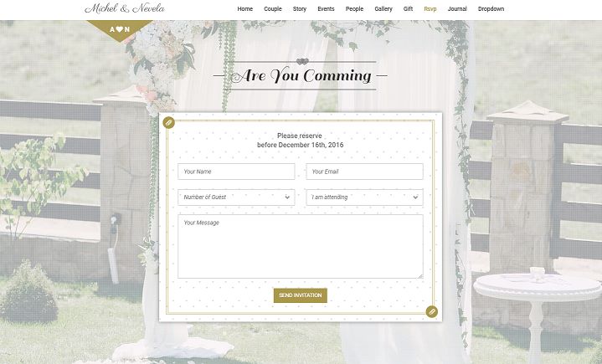The height and width of the screenshot is (364, 602).
Task: Open the Journal link
Action: click(x=457, y=9)
